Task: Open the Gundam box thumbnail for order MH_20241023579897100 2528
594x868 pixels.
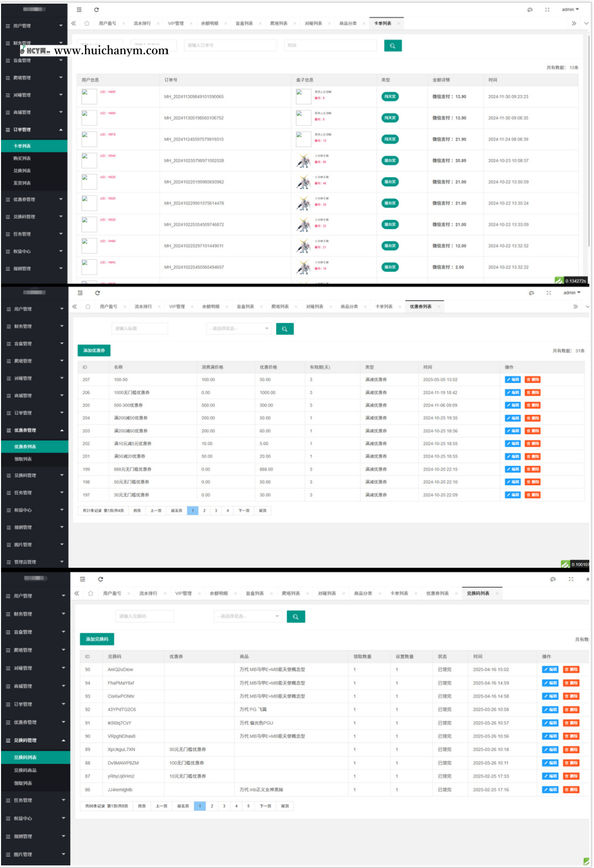Action: coord(303,161)
